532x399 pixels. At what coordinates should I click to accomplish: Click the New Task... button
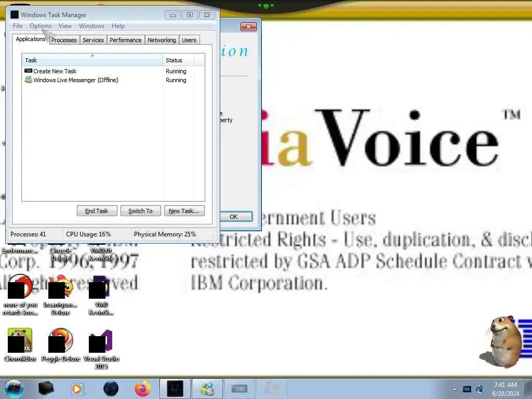(184, 211)
